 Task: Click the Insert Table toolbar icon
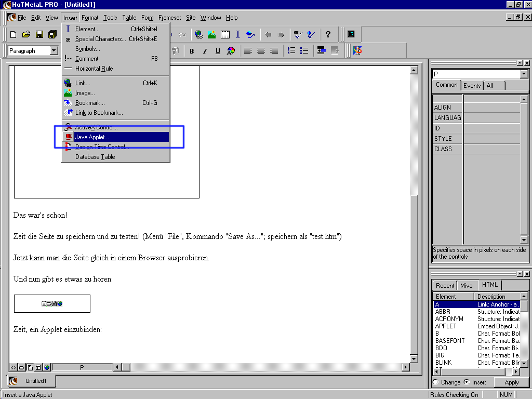point(225,35)
